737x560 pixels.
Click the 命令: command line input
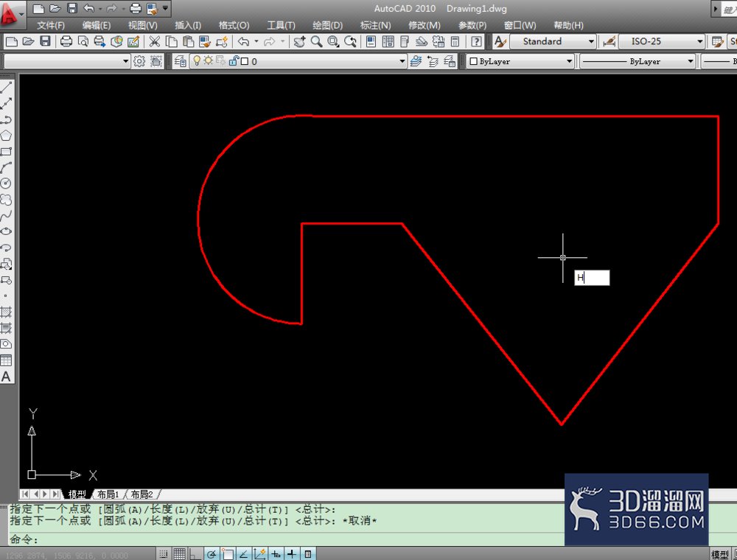pyautogui.click(x=287, y=539)
